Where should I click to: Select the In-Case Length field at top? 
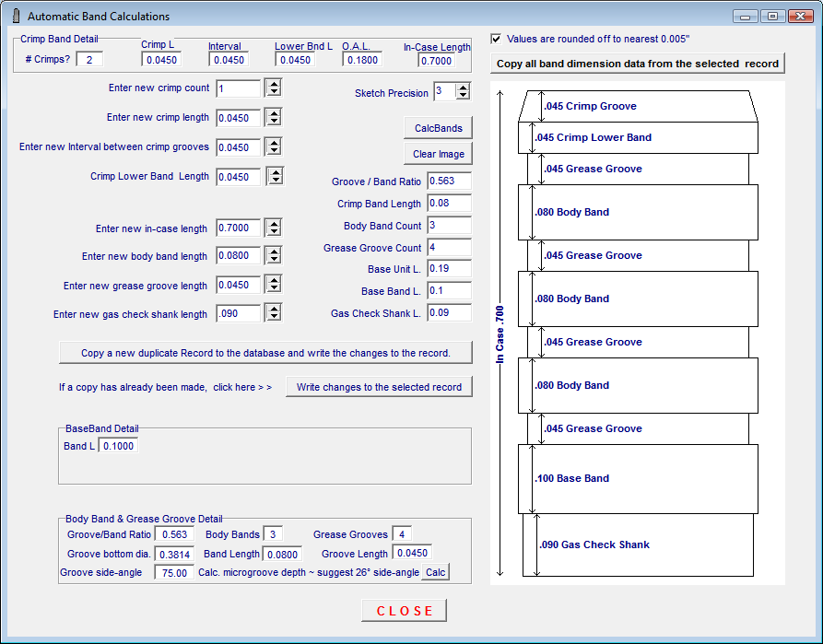[436, 61]
